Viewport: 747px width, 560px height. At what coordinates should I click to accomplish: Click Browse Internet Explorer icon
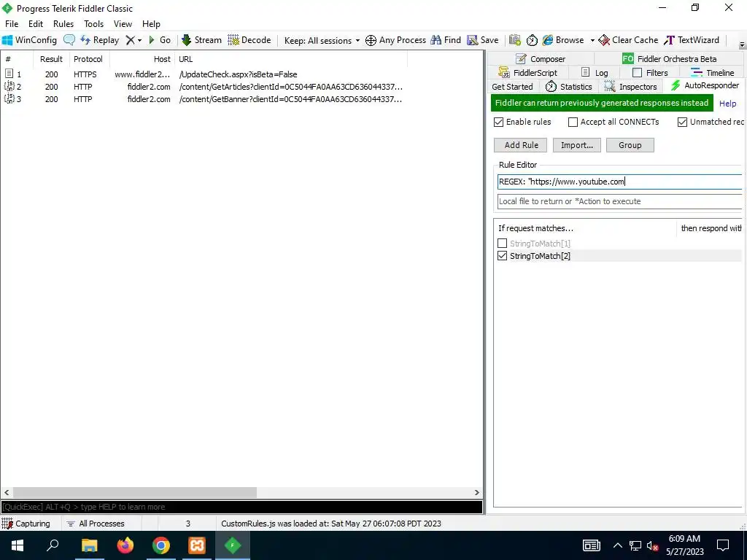[563, 40]
